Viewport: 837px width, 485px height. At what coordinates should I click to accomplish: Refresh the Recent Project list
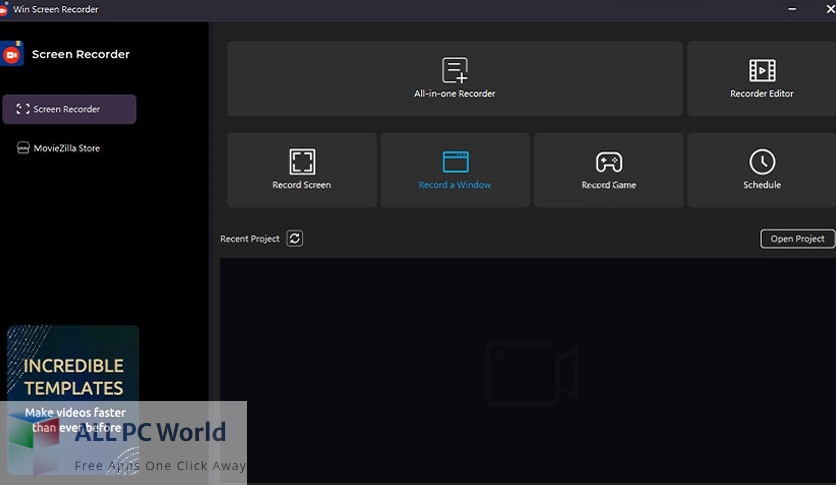(294, 238)
